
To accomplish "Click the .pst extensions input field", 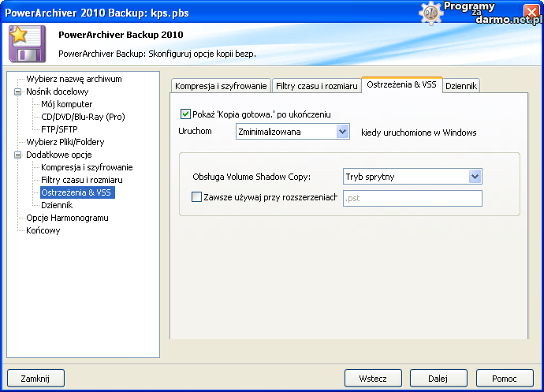I will (412, 198).
